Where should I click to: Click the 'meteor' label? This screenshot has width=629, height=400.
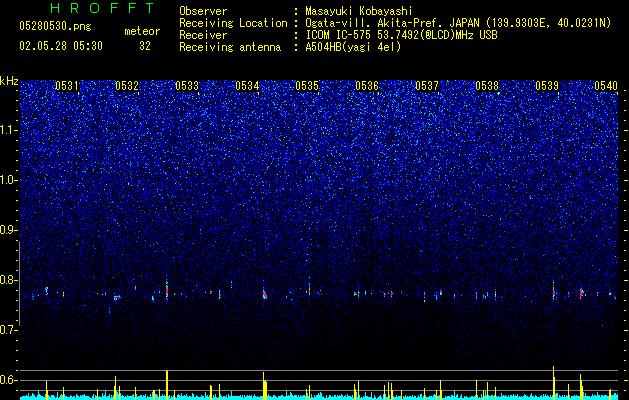(142, 31)
